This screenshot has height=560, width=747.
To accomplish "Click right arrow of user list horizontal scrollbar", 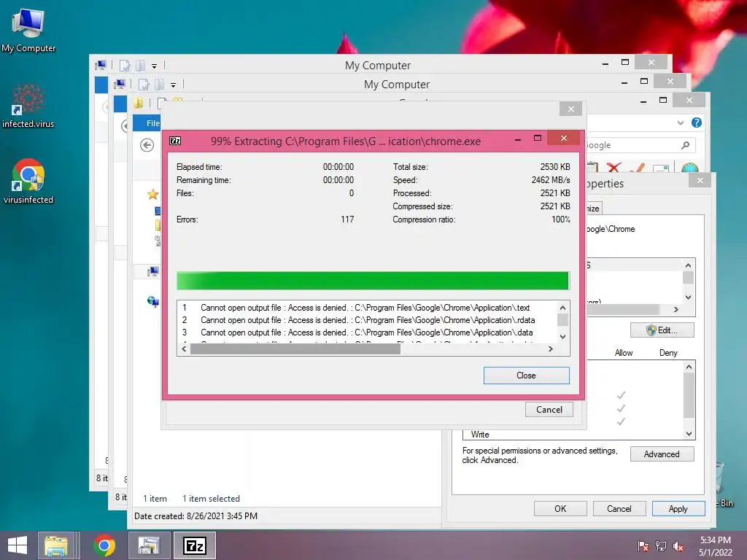I will click(676, 309).
